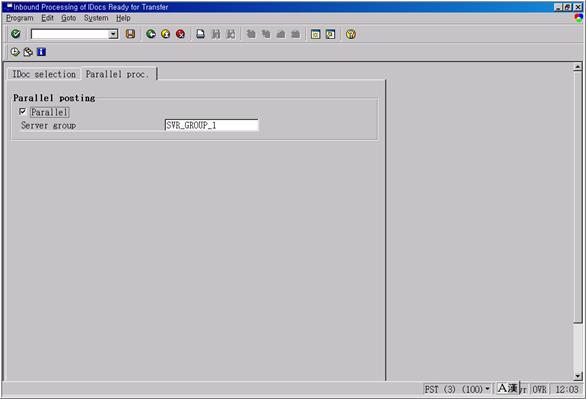This screenshot has height=399, width=586.
Task: Click the red Cancel icon
Action: 181,34
